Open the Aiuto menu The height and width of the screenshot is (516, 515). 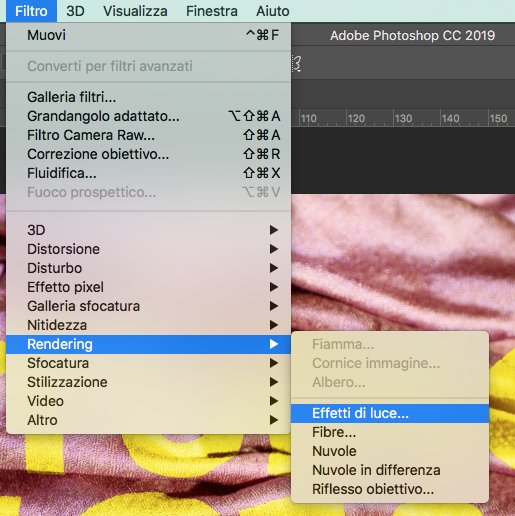click(x=273, y=11)
